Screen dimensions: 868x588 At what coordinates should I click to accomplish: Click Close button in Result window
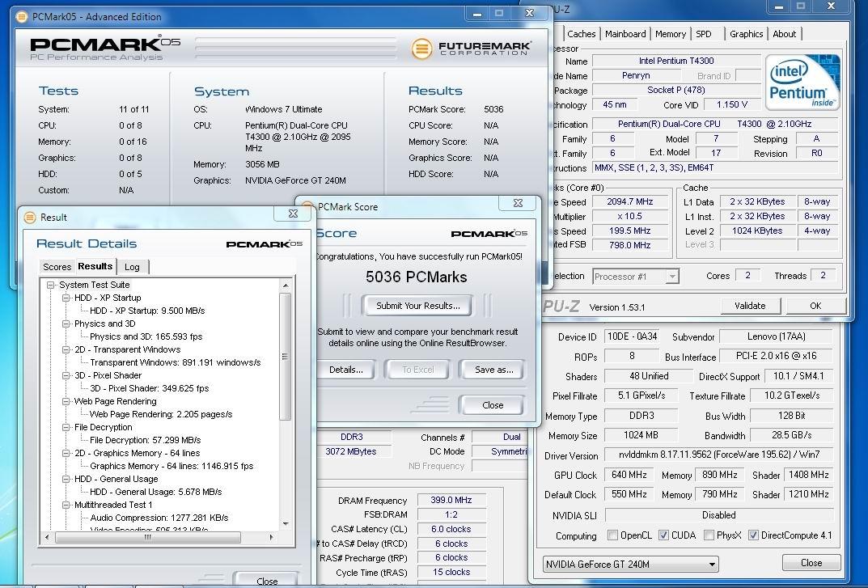pos(267,580)
